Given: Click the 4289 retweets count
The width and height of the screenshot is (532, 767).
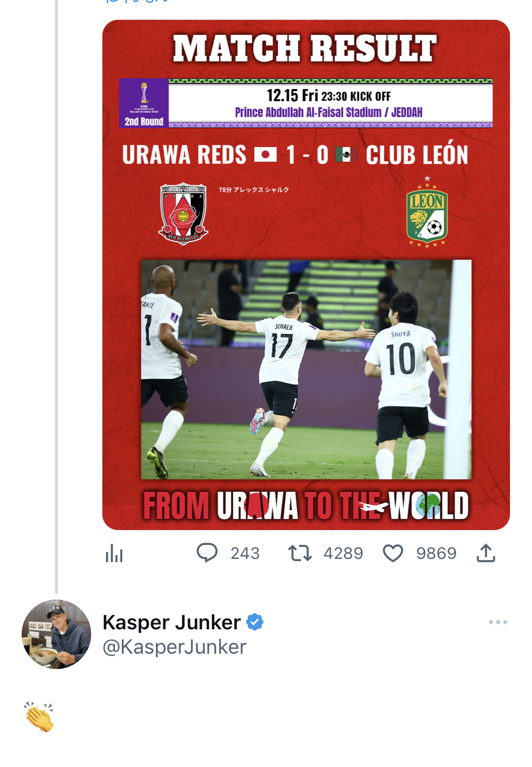Looking at the screenshot, I should 343,553.
